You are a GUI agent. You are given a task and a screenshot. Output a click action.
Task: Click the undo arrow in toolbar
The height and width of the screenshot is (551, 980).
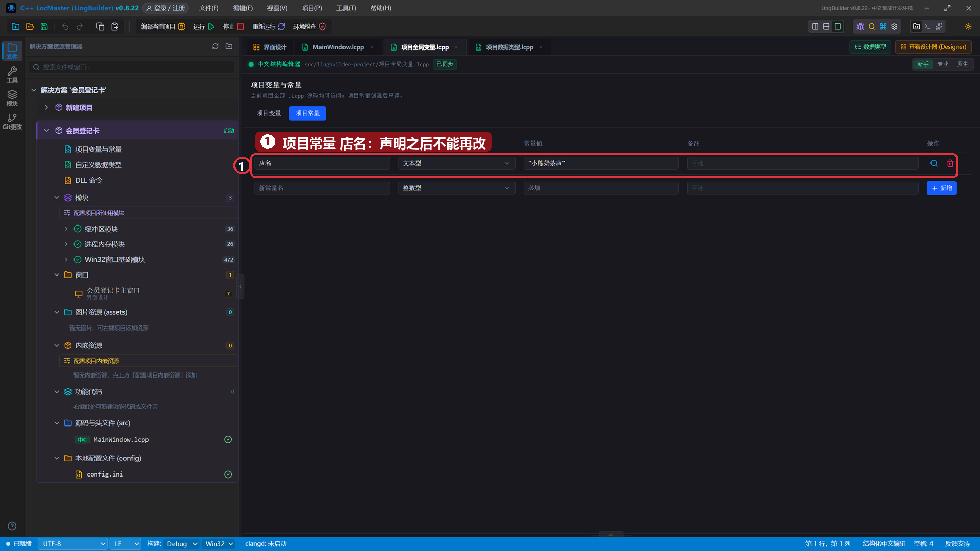pyautogui.click(x=65, y=27)
